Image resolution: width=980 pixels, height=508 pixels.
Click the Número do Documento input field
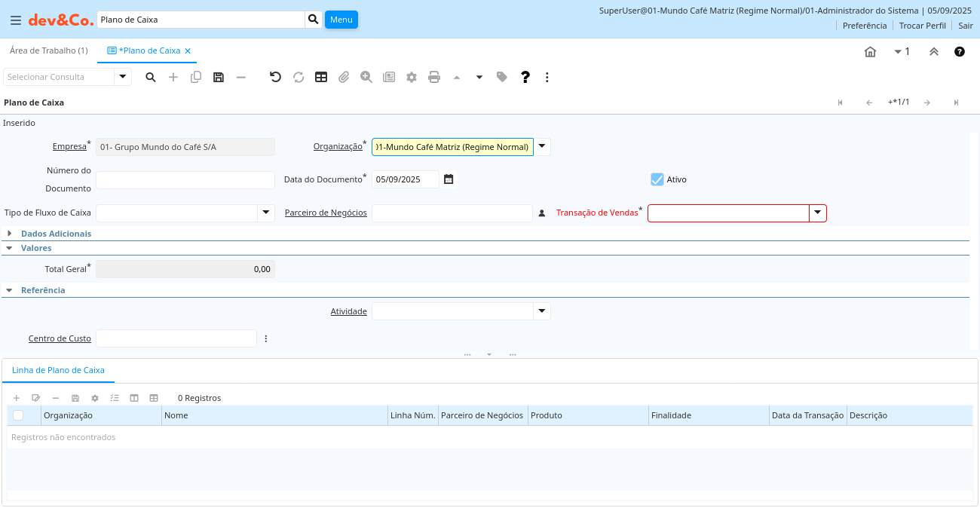click(x=185, y=180)
